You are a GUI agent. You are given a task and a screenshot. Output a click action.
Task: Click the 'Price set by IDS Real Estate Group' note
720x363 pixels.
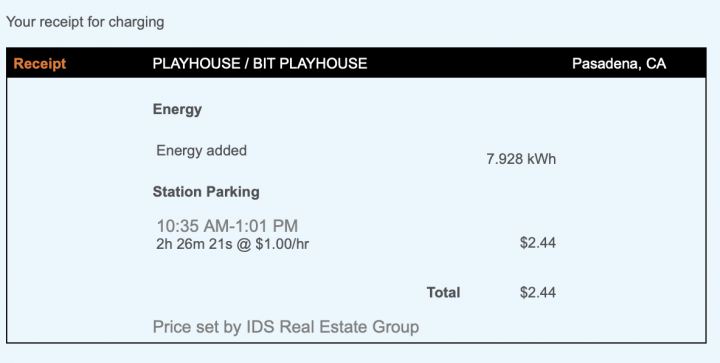coord(286,327)
